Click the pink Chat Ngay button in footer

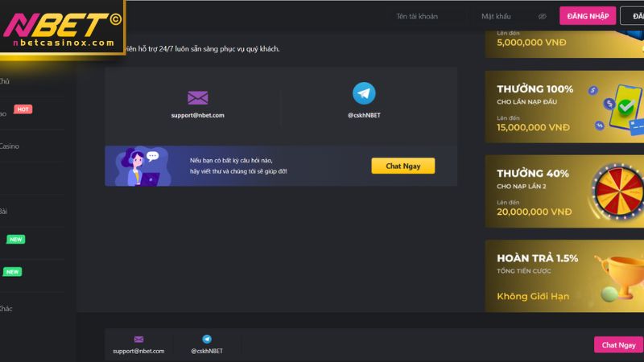pos(618,345)
